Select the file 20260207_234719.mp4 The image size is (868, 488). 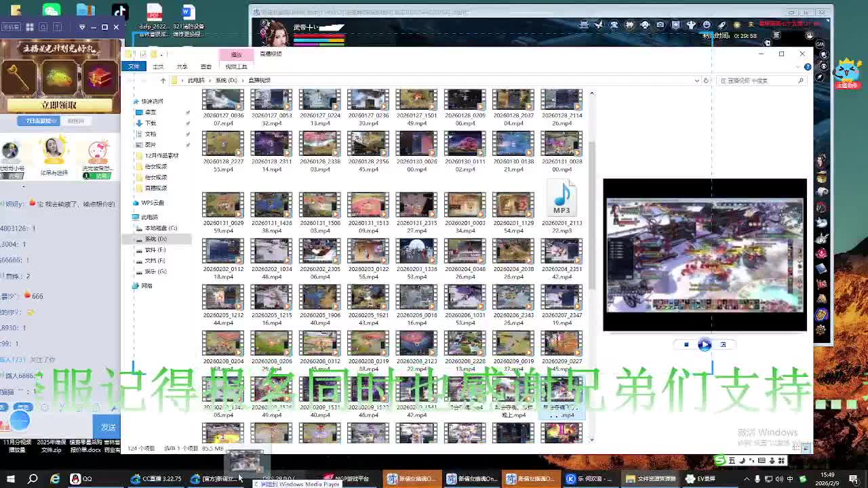pos(561,306)
